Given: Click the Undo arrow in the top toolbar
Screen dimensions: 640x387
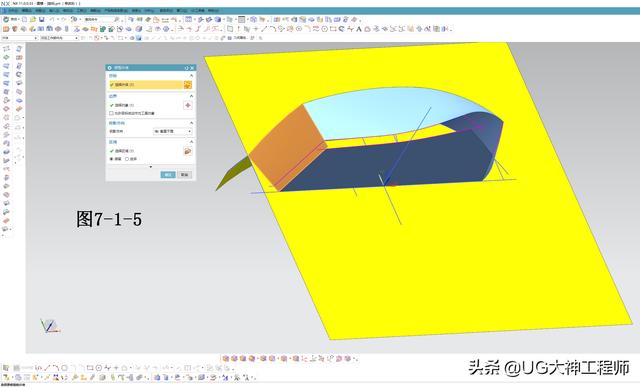Looking at the screenshot, I should point(52,19).
